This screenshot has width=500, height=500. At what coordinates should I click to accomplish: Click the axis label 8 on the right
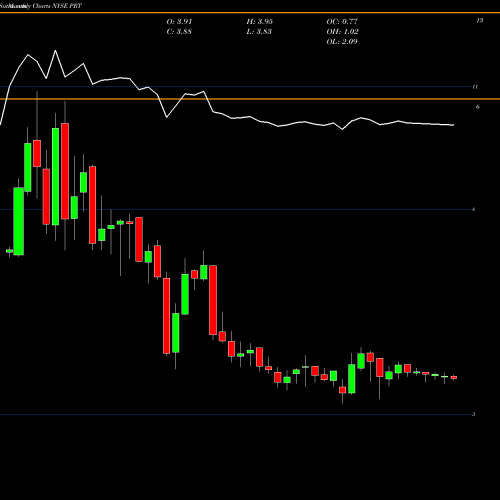coord(474,210)
